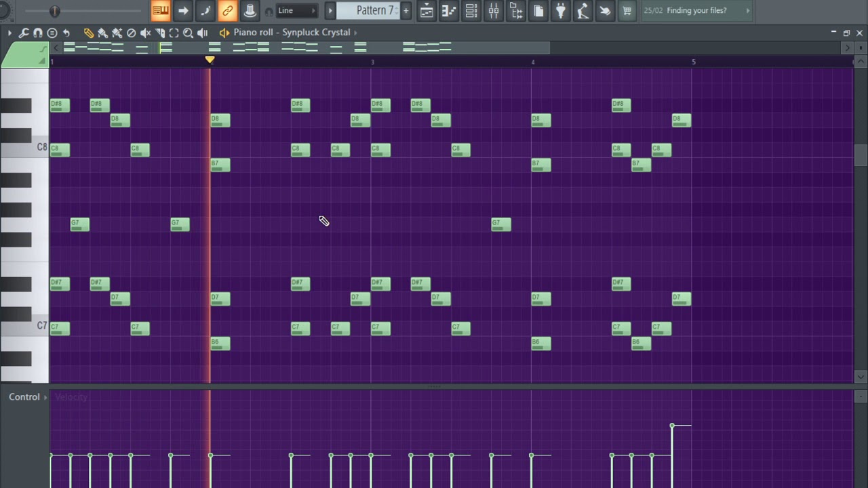Click the Piano roll - Synpluck Crystal title

(292, 33)
